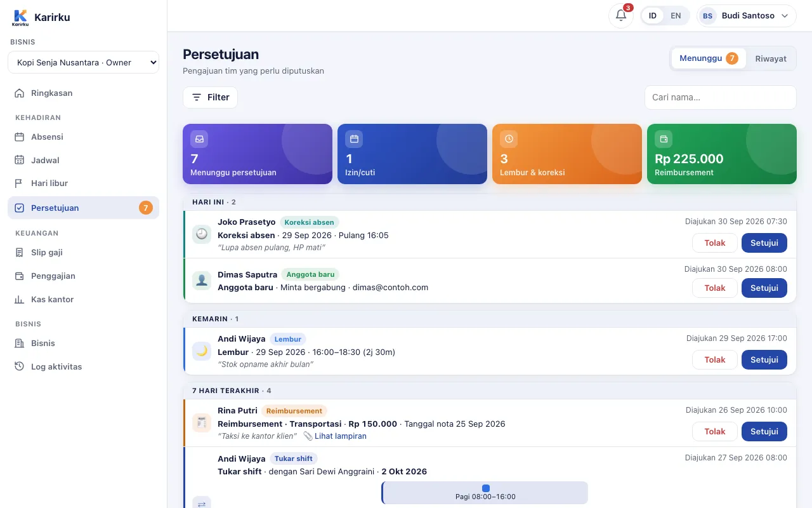Click the calendar icon on Izin/cuti card
The width and height of the screenshot is (812, 508).
click(354, 139)
